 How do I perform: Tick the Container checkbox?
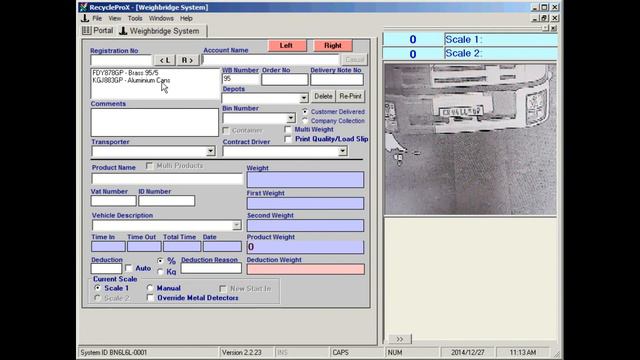(x=226, y=130)
